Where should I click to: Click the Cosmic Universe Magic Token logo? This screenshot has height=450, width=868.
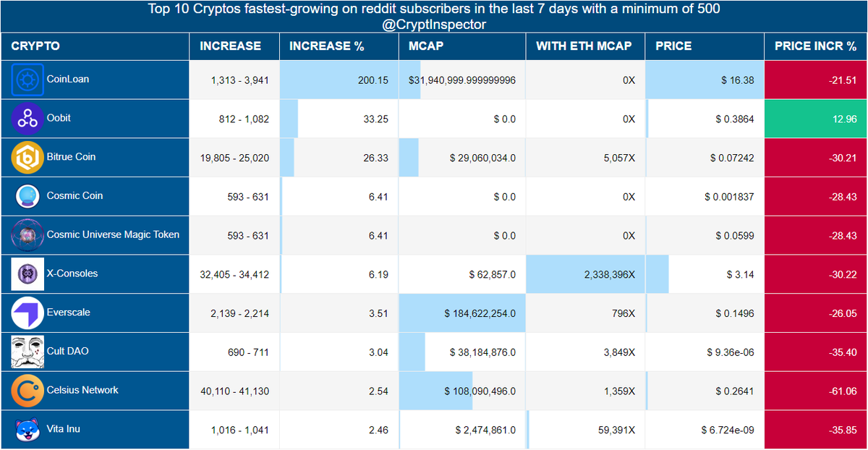coord(27,235)
